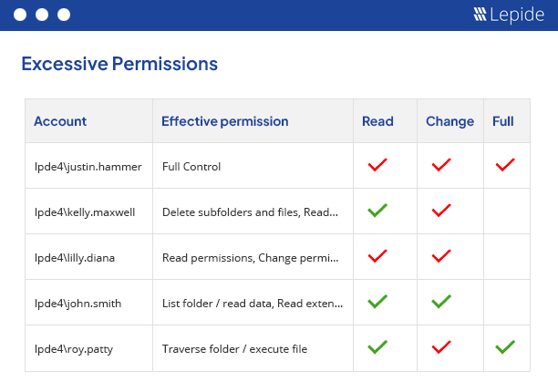The image size is (558, 392).
Task: Click green Read checkmark for kelly.maxwell
Action: click(377, 211)
